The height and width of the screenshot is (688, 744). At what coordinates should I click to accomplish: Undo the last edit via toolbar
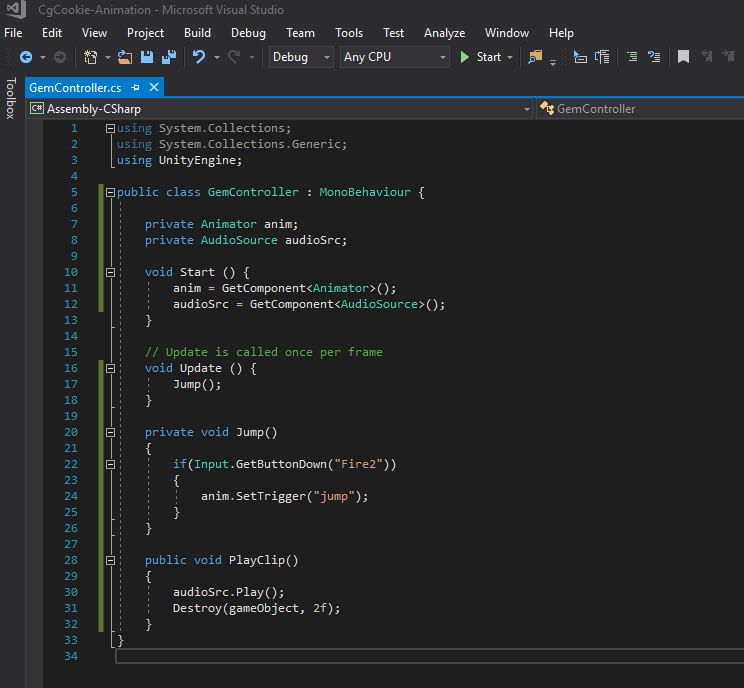tap(199, 57)
